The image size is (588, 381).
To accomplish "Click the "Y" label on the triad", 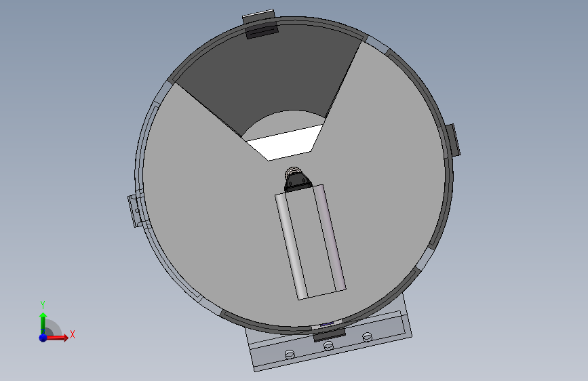I will 43,304.
